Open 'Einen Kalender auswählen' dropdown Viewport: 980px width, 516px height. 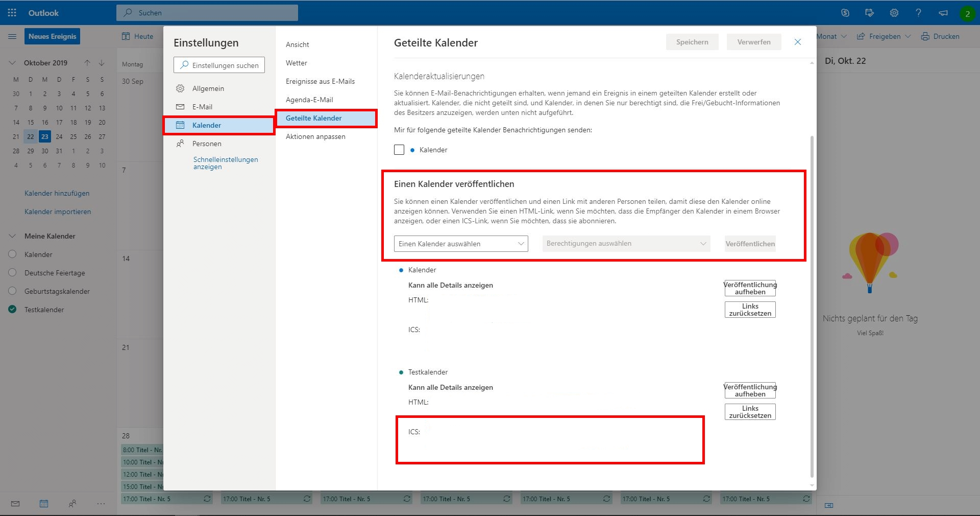pyautogui.click(x=461, y=244)
